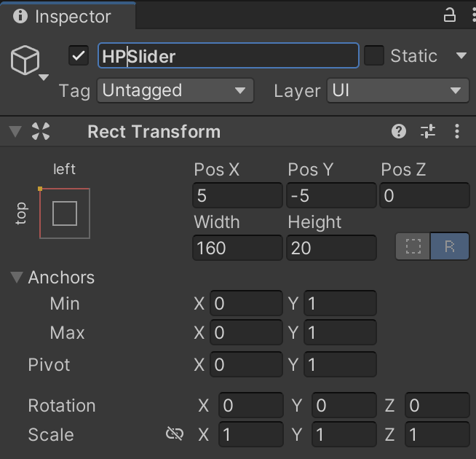The width and height of the screenshot is (476, 459).
Task: Click the Width input field
Action: 237,248
